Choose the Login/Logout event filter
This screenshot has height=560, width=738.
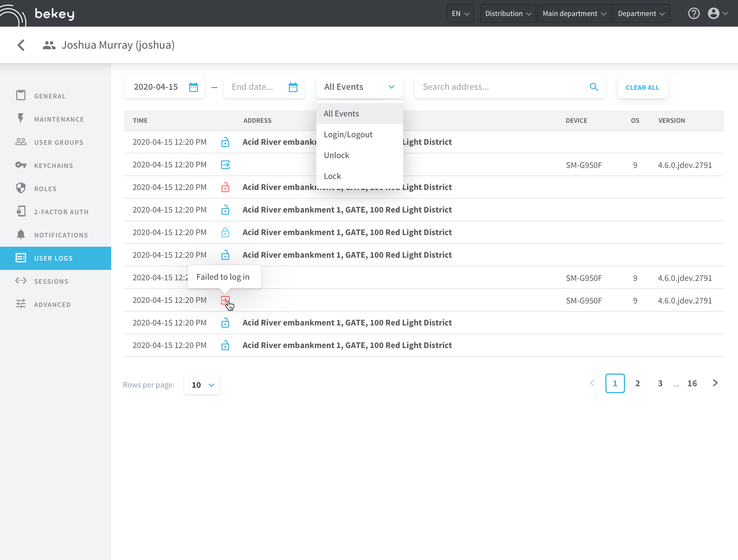coord(360,134)
